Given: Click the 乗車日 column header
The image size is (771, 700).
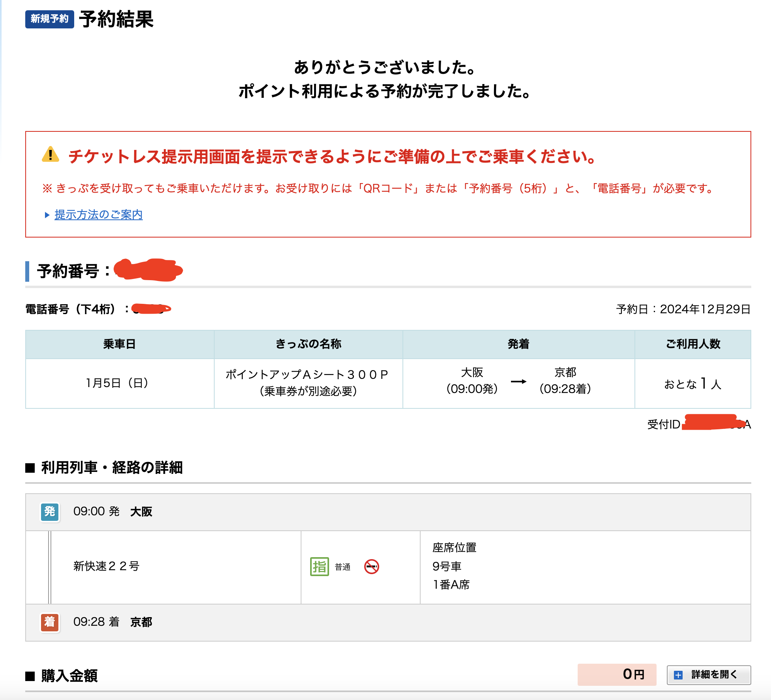Looking at the screenshot, I should [x=120, y=344].
